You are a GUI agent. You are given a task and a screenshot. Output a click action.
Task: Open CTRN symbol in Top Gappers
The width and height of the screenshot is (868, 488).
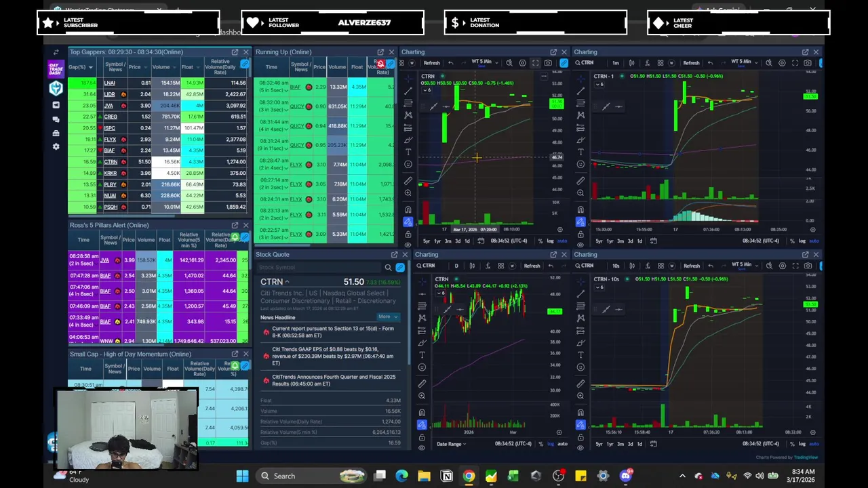[111, 162]
